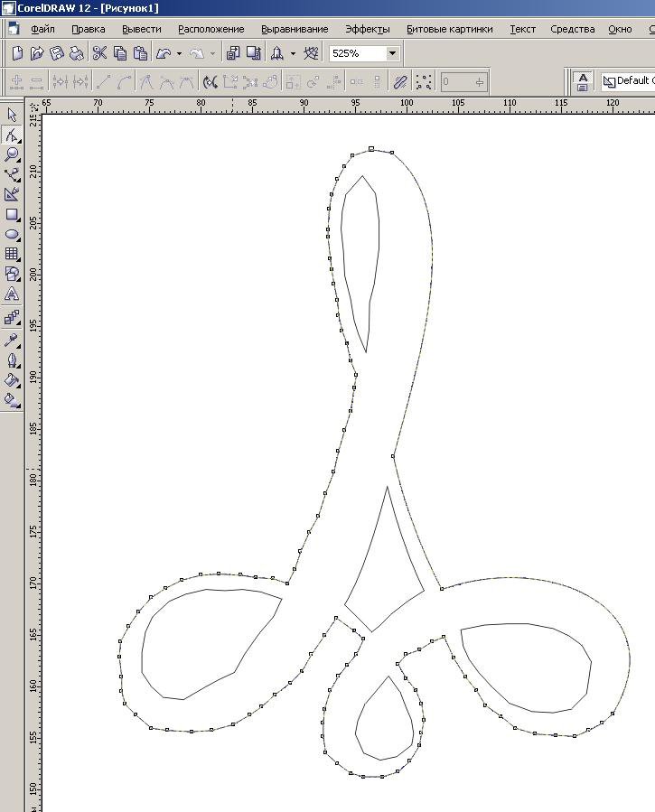Undo the last action
The height and width of the screenshot is (812, 655).
[x=164, y=53]
